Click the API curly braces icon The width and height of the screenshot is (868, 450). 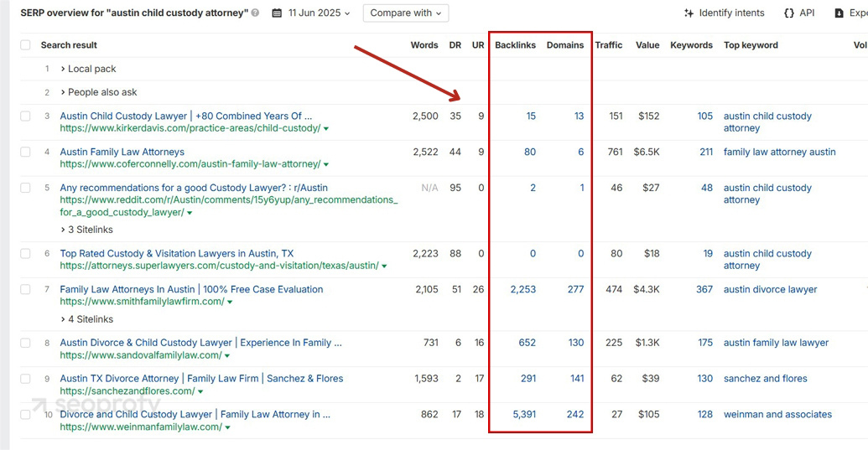tap(789, 13)
